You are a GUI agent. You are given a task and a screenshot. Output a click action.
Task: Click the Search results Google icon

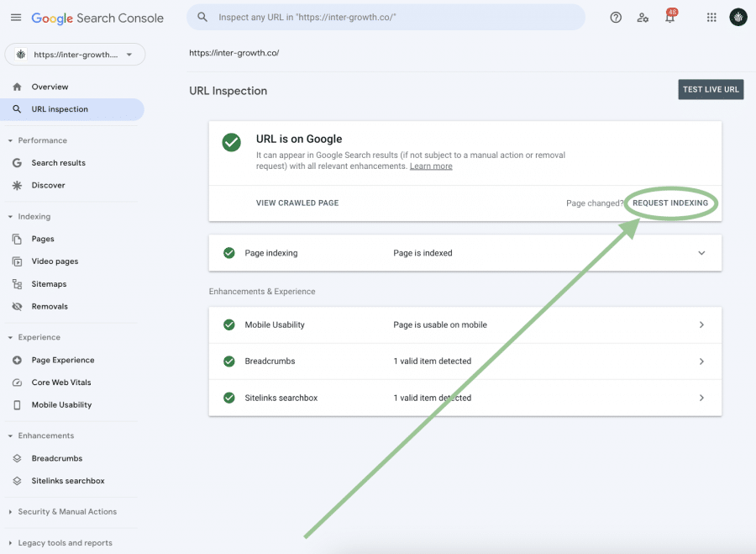tap(17, 163)
